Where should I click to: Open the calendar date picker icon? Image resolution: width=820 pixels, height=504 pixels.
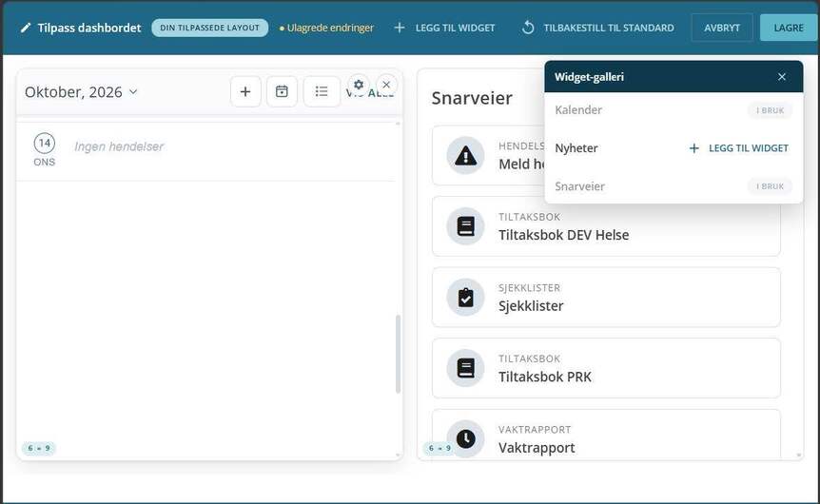282,91
